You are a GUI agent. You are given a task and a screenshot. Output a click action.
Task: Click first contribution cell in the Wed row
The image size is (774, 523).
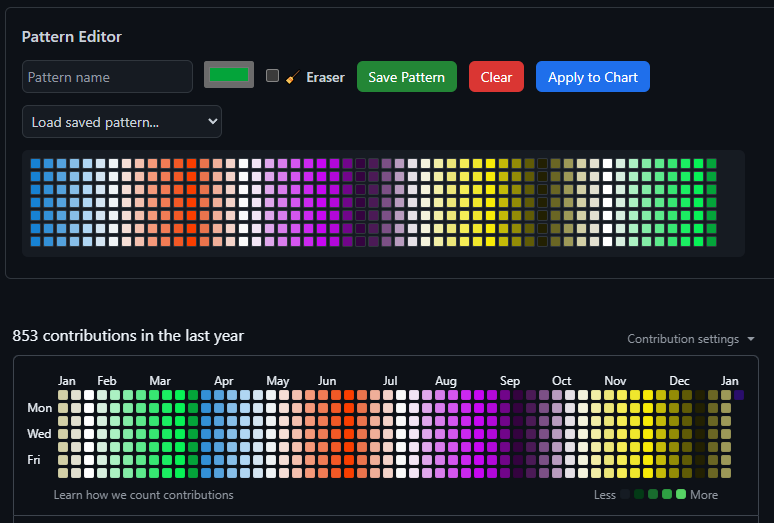click(63, 434)
